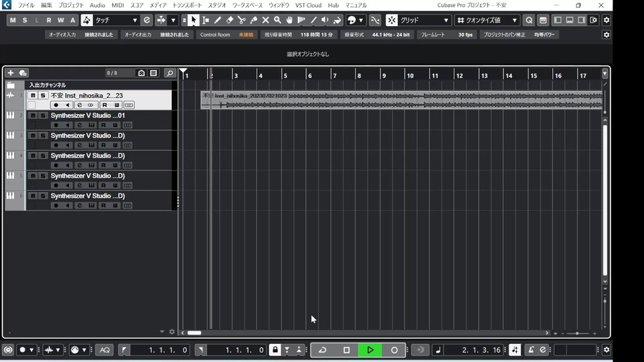Toggle Auto-Scroll button in toolbar
Image resolution: width=644 pixels, height=362 pixels.
tap(161, 20)
